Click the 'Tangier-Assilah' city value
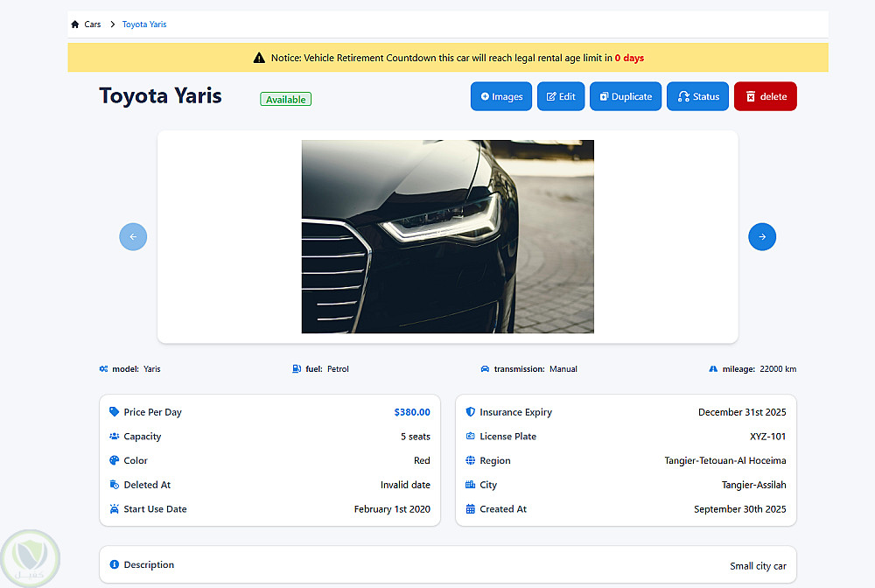The image size is (875, 588). click(x=754, y=485)
